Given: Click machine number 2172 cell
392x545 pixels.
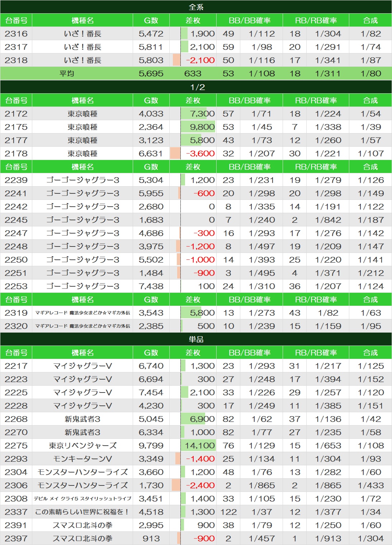Looking at the screenshot, I should pyautogui.click(x=16, y=114).
